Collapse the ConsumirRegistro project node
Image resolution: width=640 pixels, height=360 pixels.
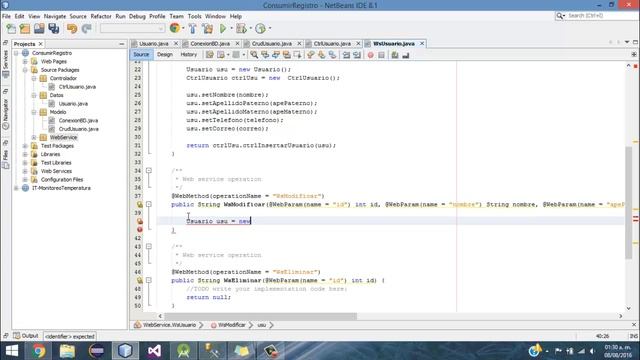click(x=16, y=53)
